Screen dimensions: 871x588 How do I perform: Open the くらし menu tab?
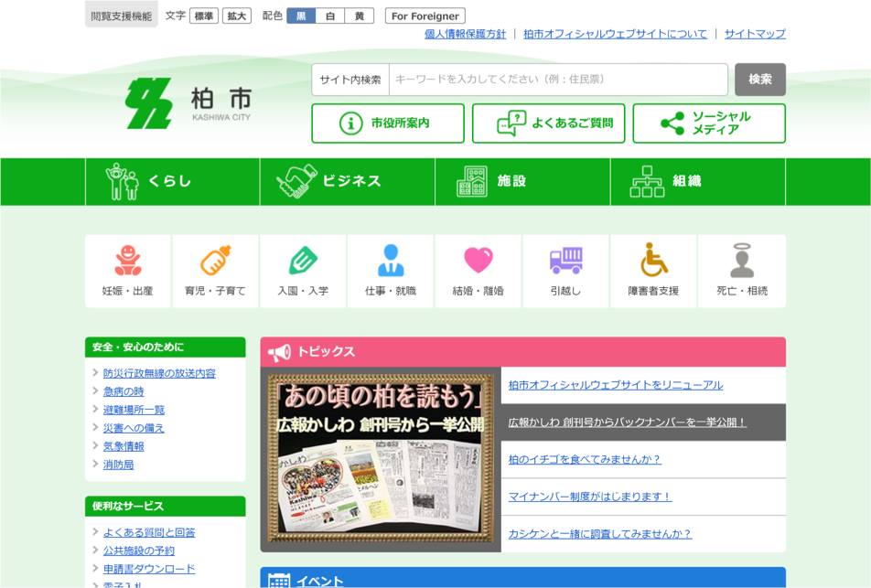click(173, 182)
